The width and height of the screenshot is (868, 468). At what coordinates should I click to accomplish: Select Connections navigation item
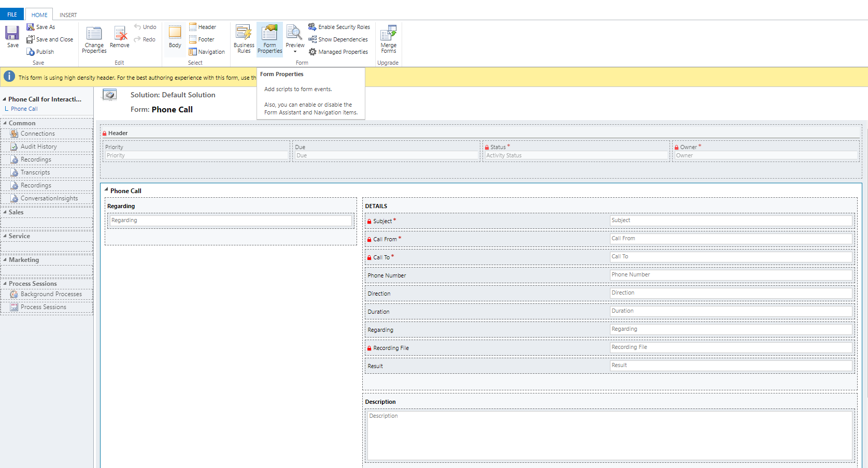tap(47, 134)
